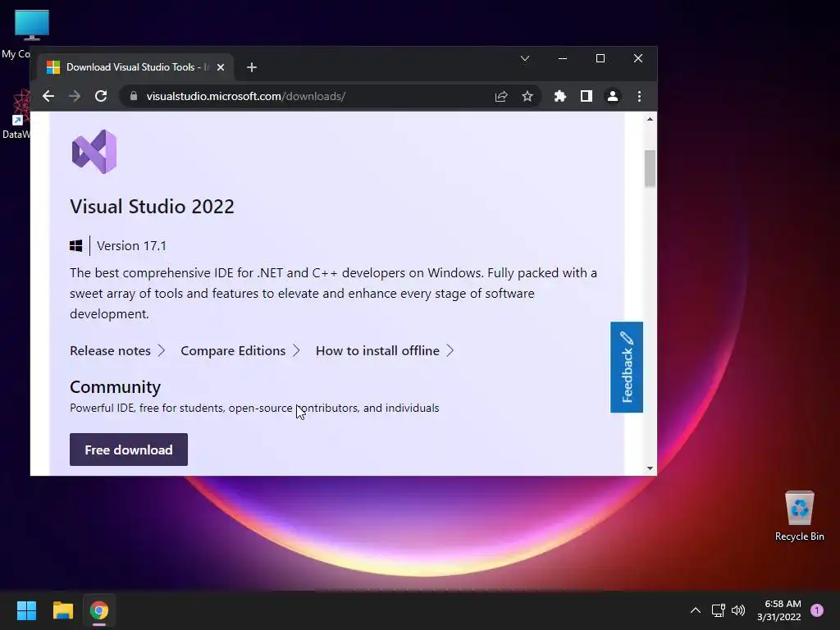This screenshot has width=840, height=630.
Task: Maximize the Chrome window
Action: (600, 58)
